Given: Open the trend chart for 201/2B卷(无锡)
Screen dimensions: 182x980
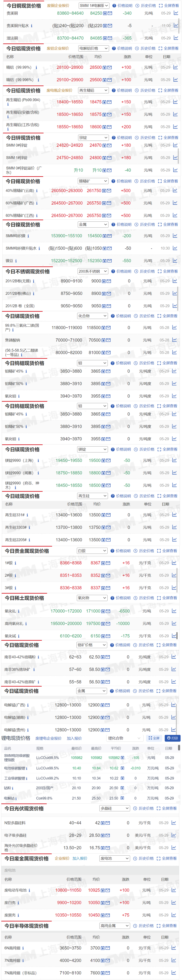Looking at the screenshot, I should click(175, 281).
